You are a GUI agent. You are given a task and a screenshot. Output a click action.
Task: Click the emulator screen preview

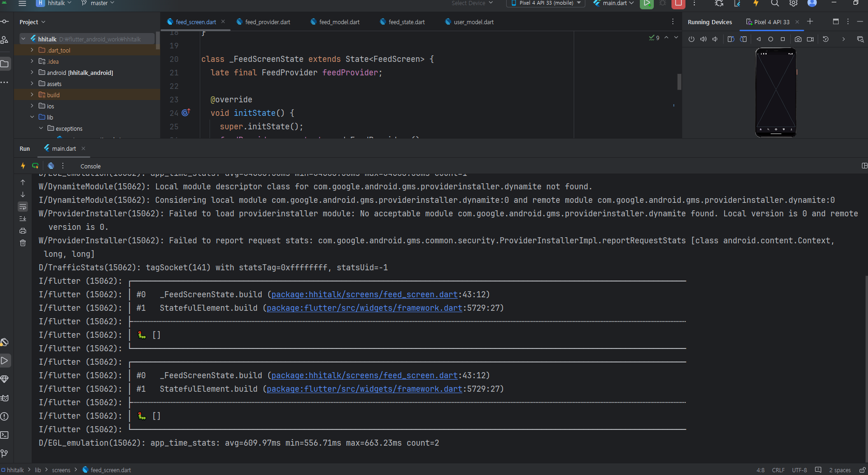coord(776,92)
